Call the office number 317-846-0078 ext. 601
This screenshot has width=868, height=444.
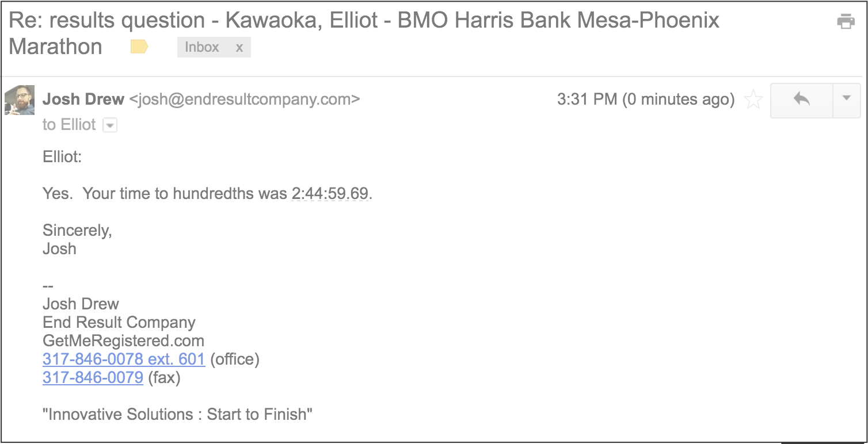click(124, 359)
